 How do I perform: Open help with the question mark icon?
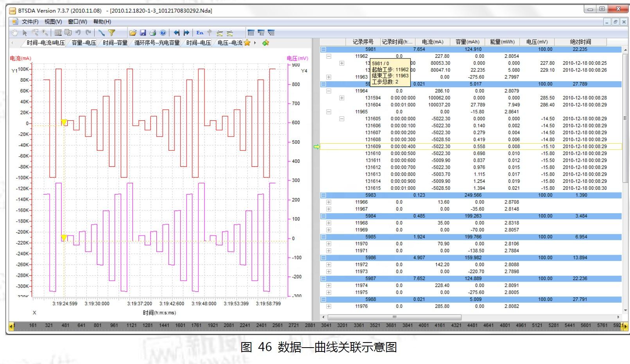(x=163, y=33)
